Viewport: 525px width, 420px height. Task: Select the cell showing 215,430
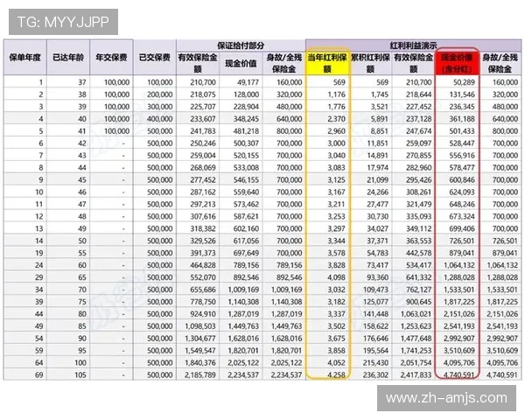370,363
